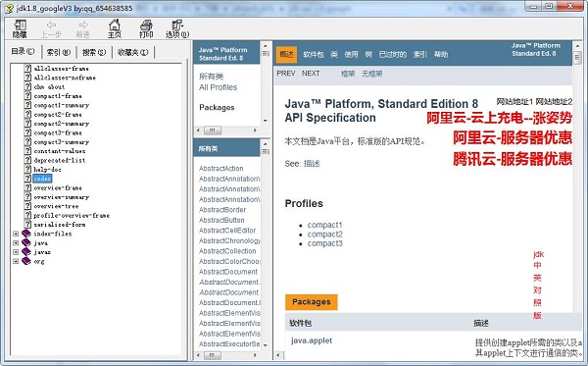Open the 树 navigation item
This screenshot has height=366, width=588.
[368, 54]
